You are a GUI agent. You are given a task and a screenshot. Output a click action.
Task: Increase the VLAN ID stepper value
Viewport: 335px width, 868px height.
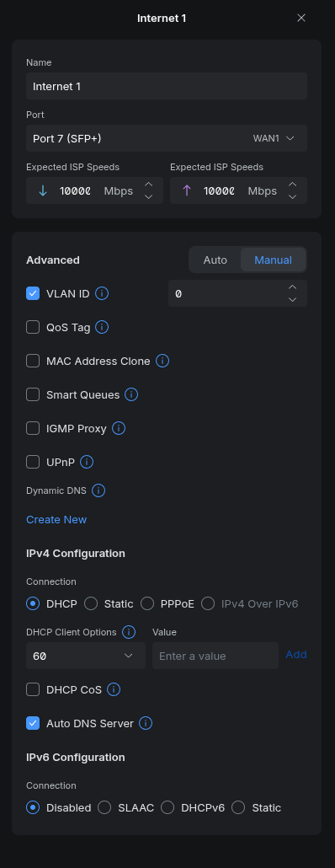click(292, 287)
